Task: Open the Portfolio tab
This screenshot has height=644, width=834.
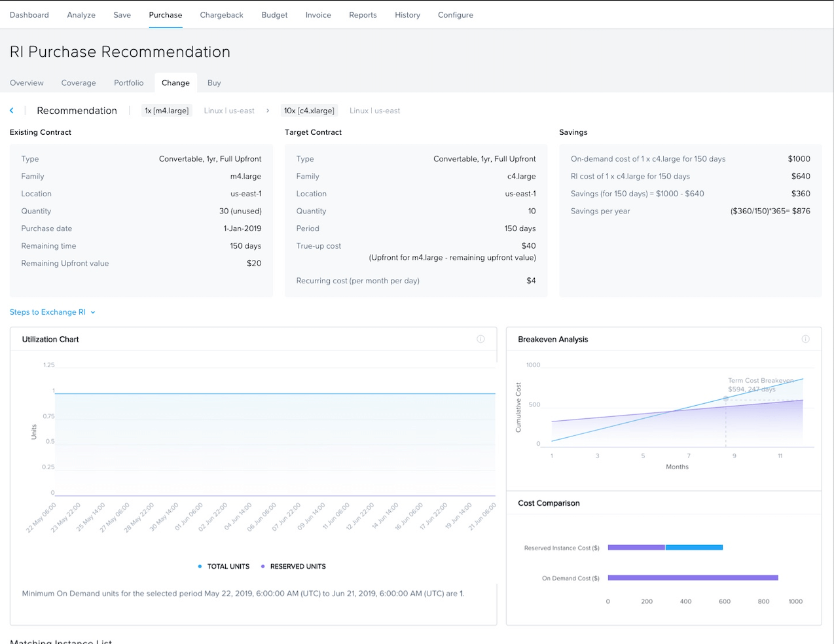Action: [x=128, y=83]
